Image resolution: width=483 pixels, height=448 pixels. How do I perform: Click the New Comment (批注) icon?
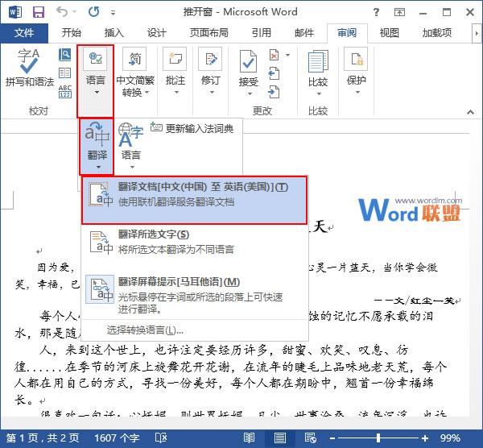tap(175, 59)
